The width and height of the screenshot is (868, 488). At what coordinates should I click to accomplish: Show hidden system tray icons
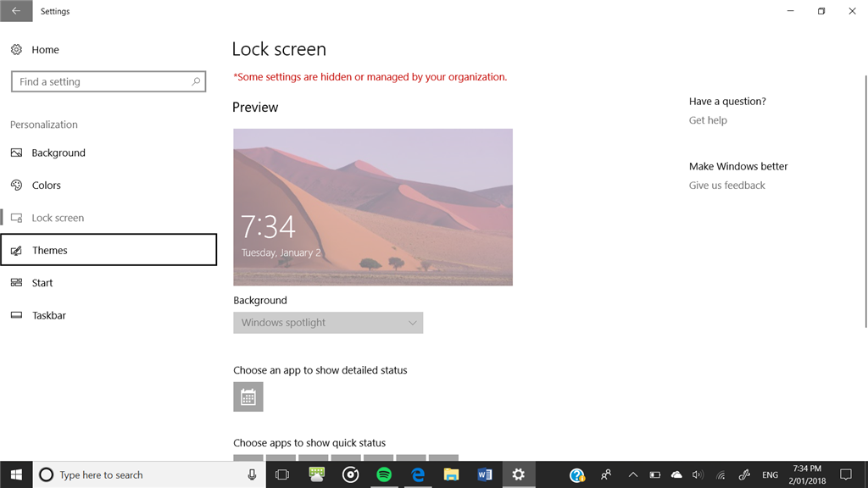632,474
